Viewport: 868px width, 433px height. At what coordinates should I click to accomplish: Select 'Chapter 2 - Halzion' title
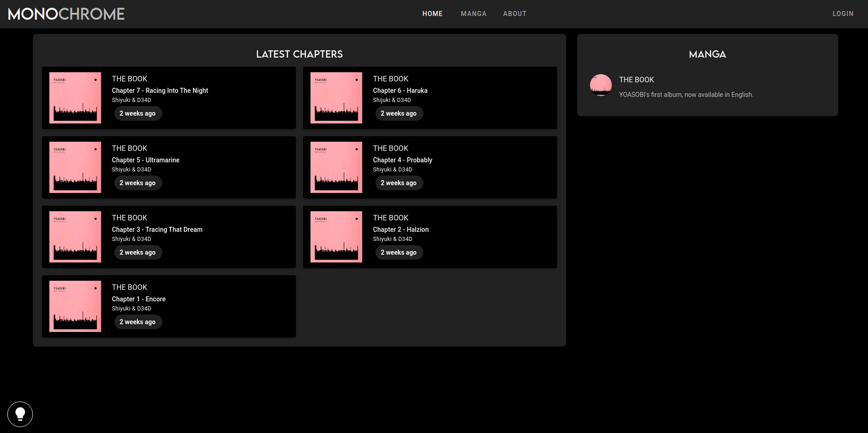401,230
